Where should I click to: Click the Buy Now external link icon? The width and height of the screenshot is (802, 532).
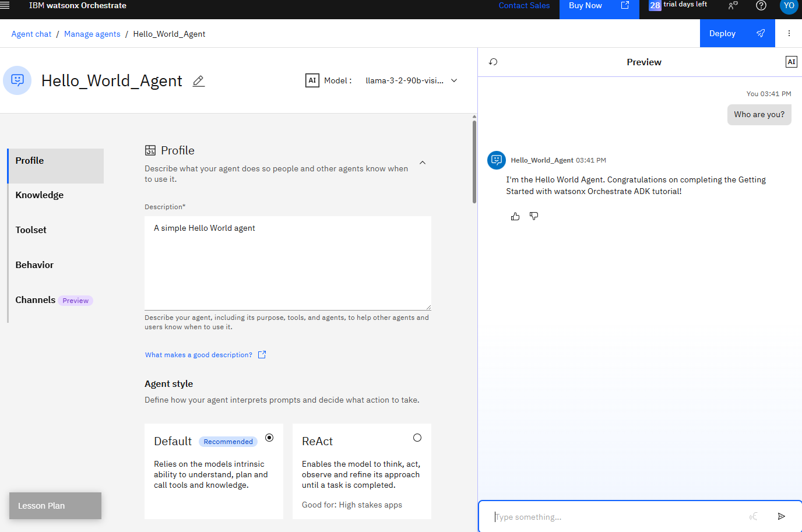click(x=625, y=5)
